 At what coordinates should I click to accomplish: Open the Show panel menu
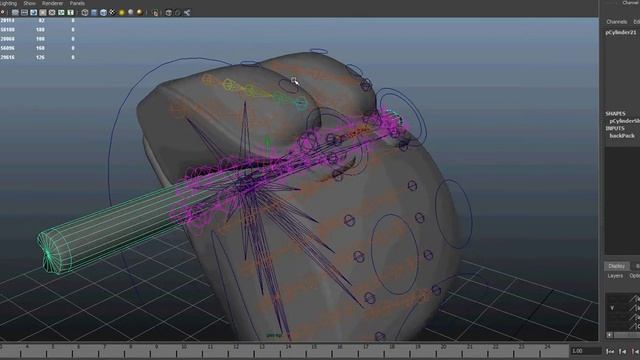coord(29,3)
